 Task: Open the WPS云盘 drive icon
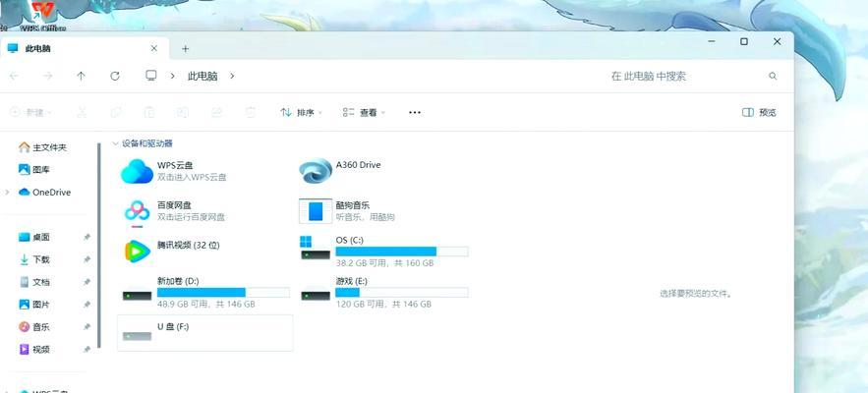(x=137, y=172)
